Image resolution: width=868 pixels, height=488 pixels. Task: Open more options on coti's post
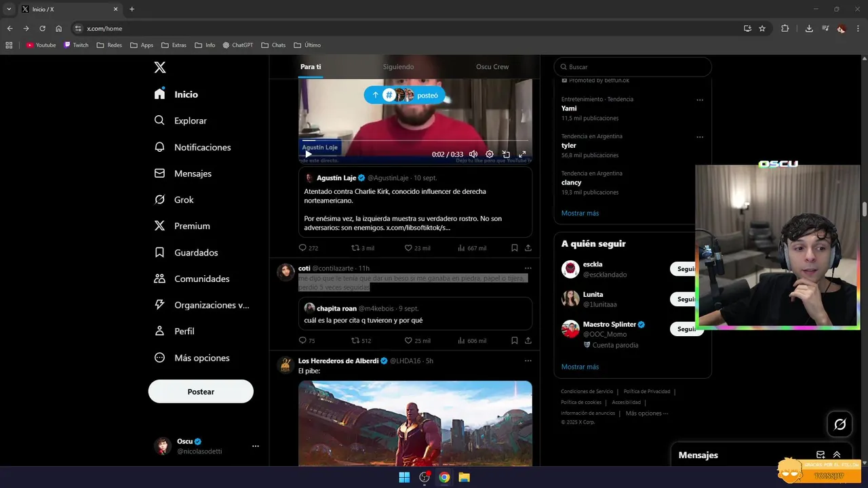528,268
